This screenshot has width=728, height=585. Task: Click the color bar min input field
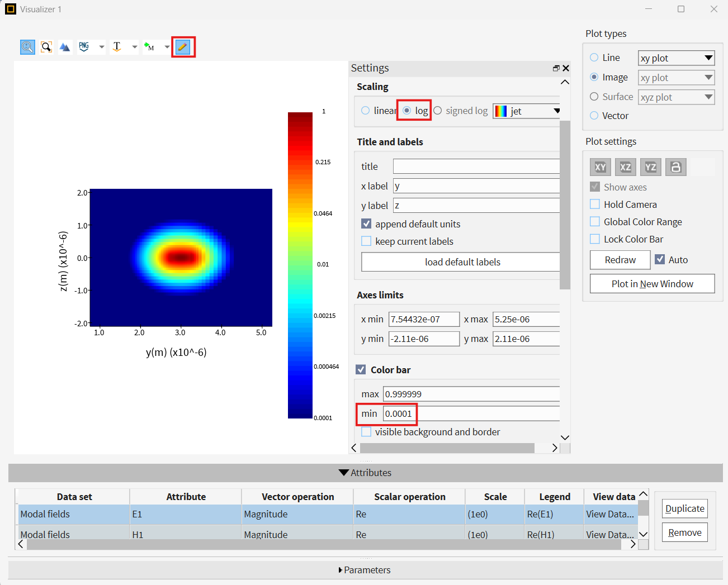[x=471, y=414]
